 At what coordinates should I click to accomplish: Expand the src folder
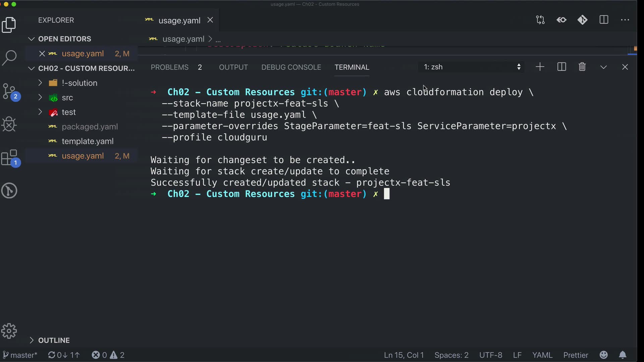click(x=67, y=98)
